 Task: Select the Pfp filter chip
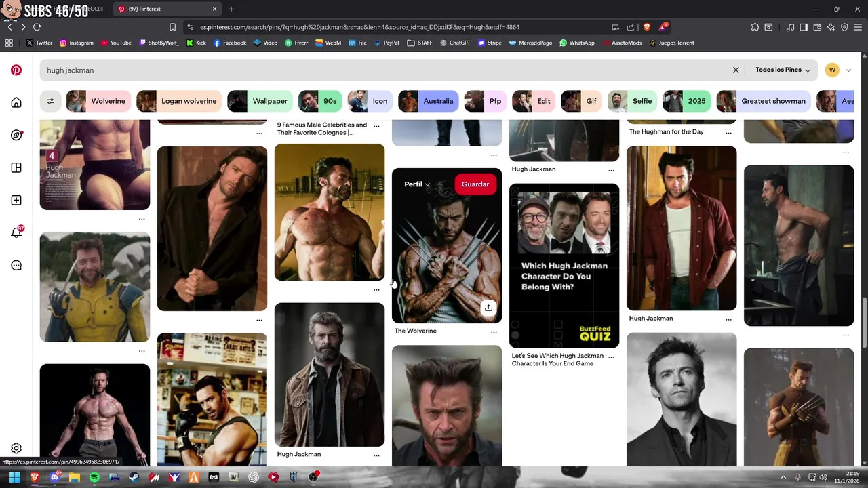(x=486, y=101)
